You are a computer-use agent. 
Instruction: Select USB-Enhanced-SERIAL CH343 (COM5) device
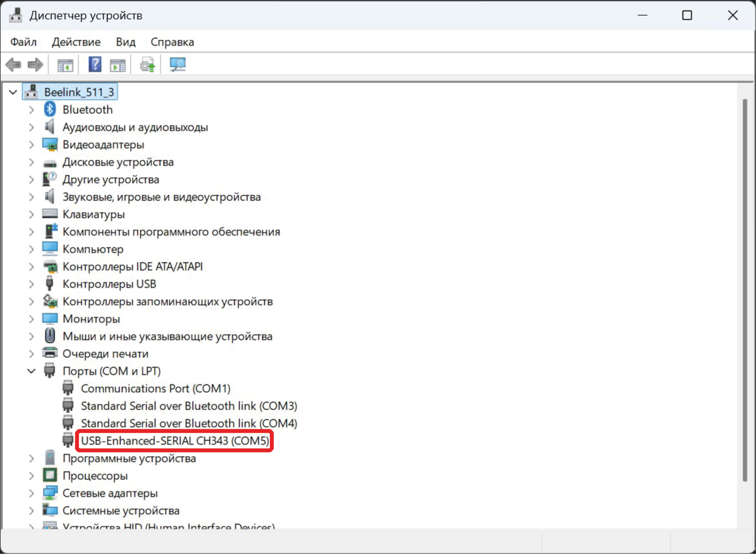click(175, 441)
